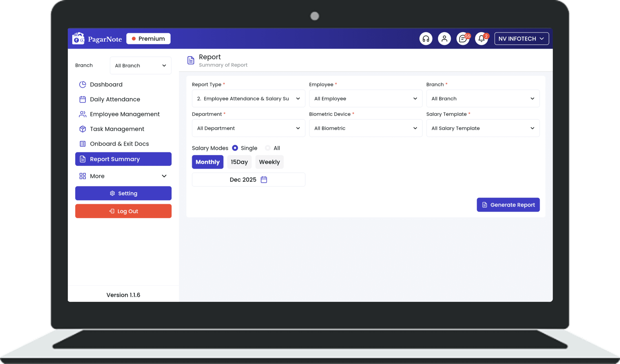Open the form's Branch dropdown

(483, 98)
